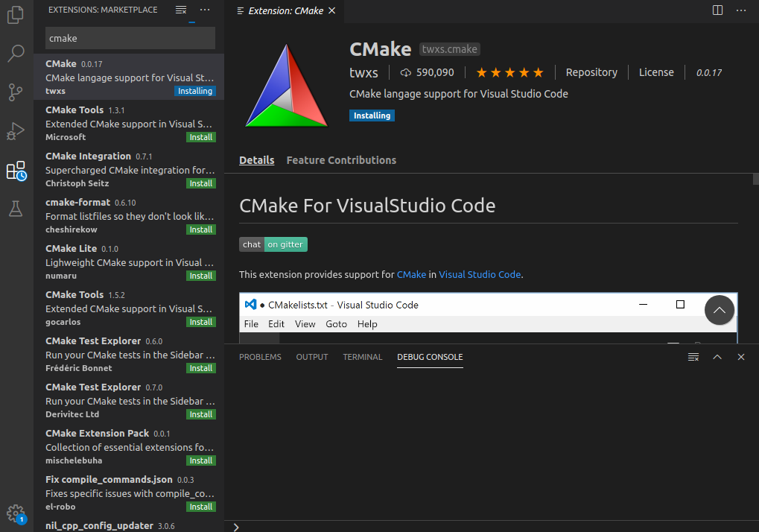Install CMake Tools 1.3.1 by Microsoft
This screenshot has height=532, width=759.
(x=201, y=138)
